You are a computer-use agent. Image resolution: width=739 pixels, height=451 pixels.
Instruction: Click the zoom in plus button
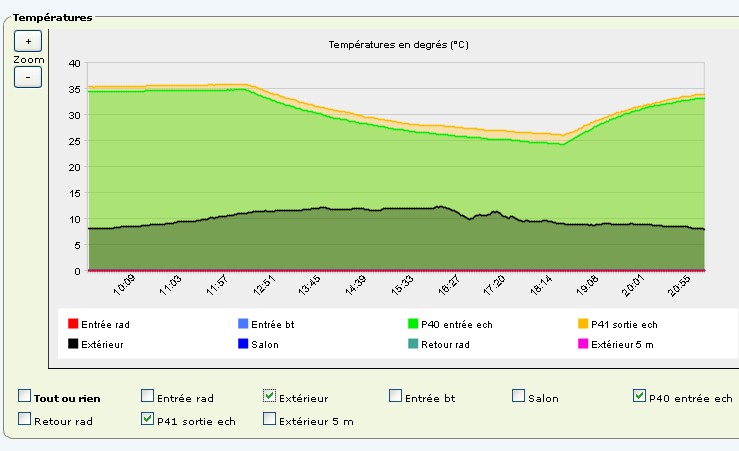27,41
